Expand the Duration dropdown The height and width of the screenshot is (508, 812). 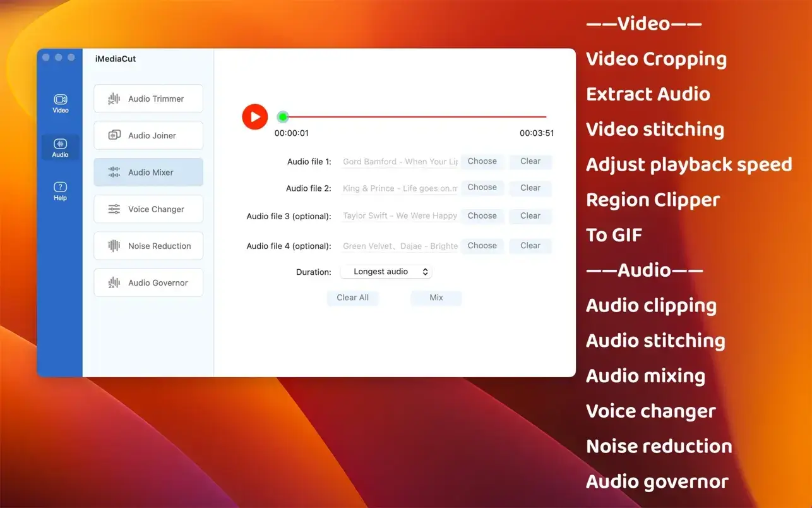[x=386, y=272]
